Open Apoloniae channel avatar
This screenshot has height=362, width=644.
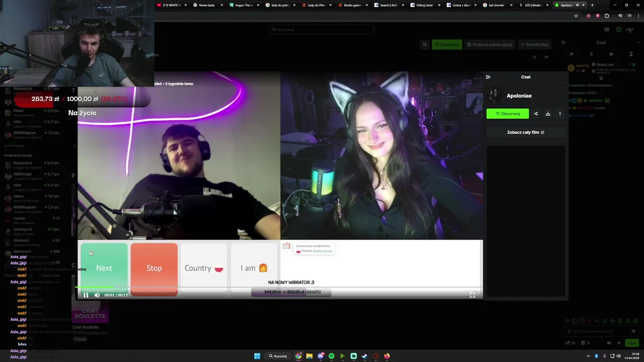(x=495, y=96)
